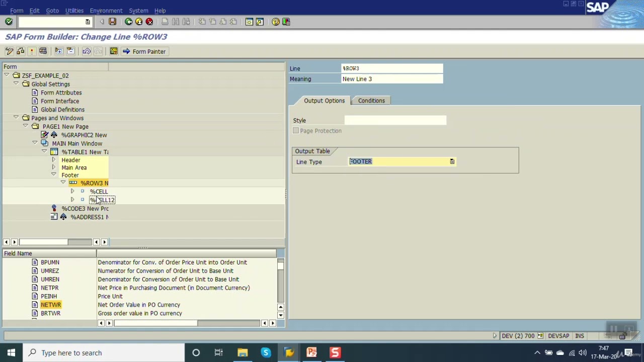The width and height of the screenshot is (644, 362).
Task: Switch to the Conditions tab
Action: (x=371, y=101)
